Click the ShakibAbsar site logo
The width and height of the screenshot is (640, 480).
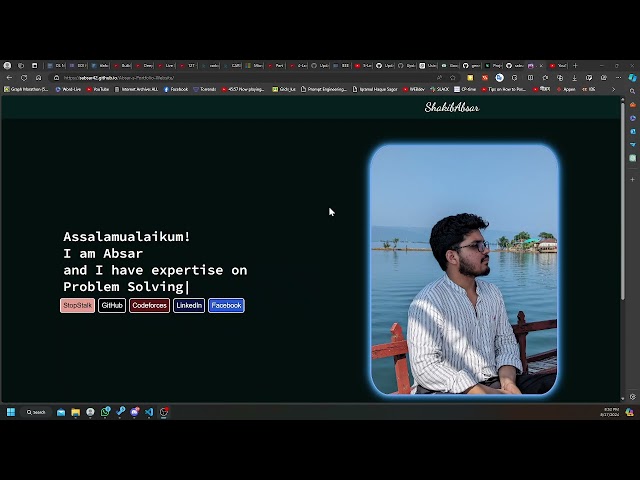click(452, 107)
